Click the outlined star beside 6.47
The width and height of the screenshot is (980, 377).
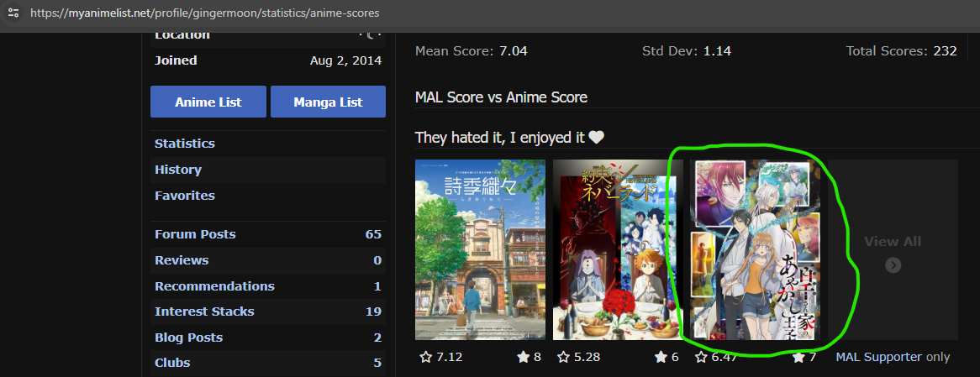701,357
